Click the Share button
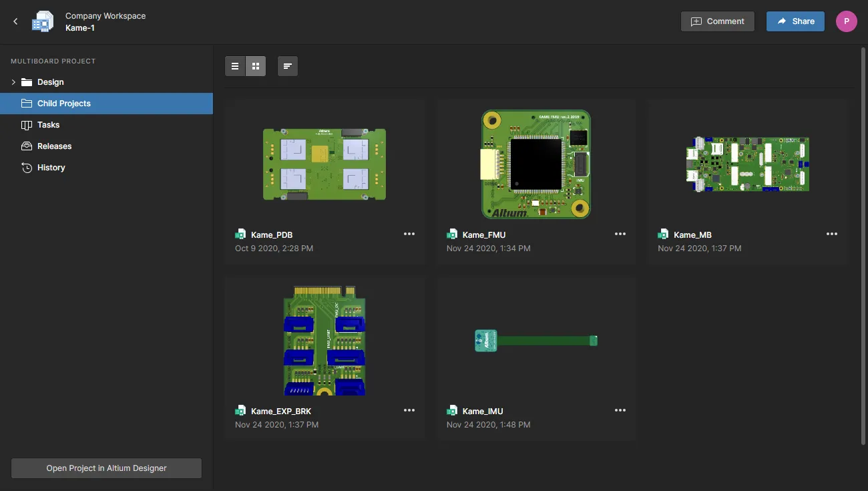868x491 pixels. coord(795,21)
